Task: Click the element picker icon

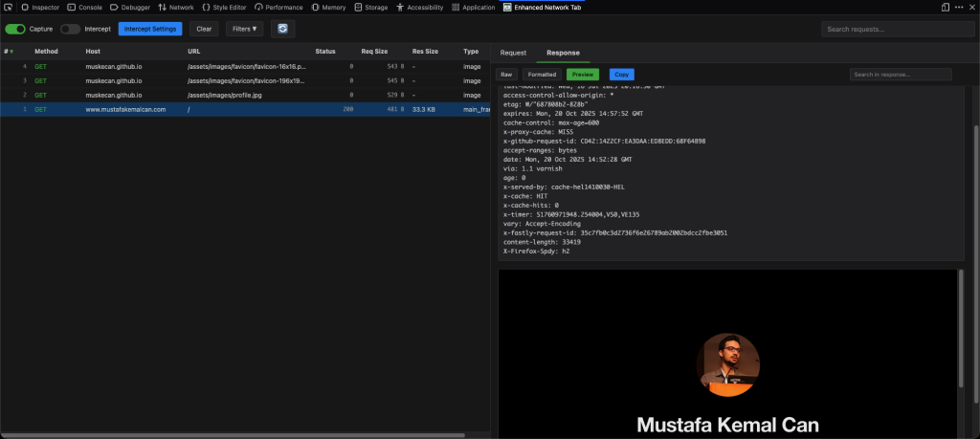Action: point(8,7)
